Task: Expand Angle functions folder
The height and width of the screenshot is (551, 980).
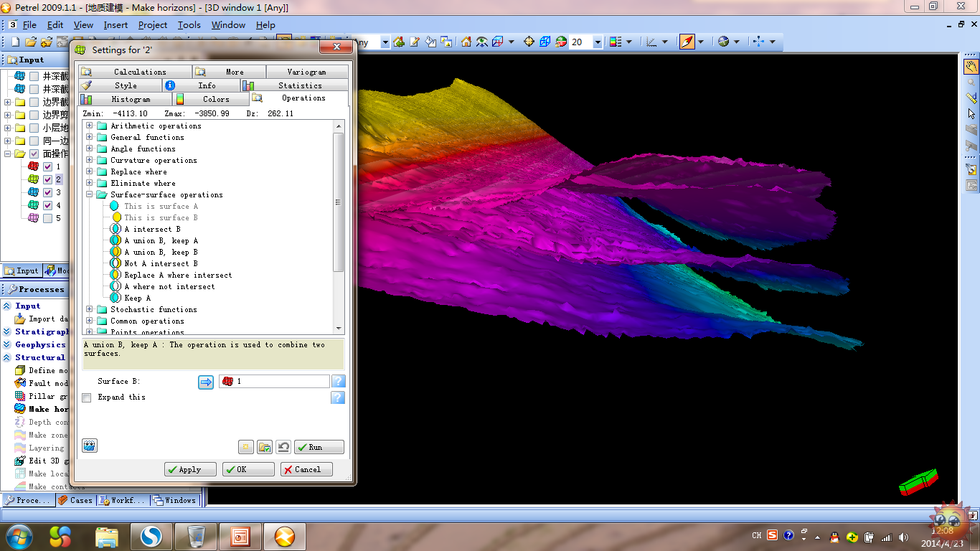Action: pos(90,149)
